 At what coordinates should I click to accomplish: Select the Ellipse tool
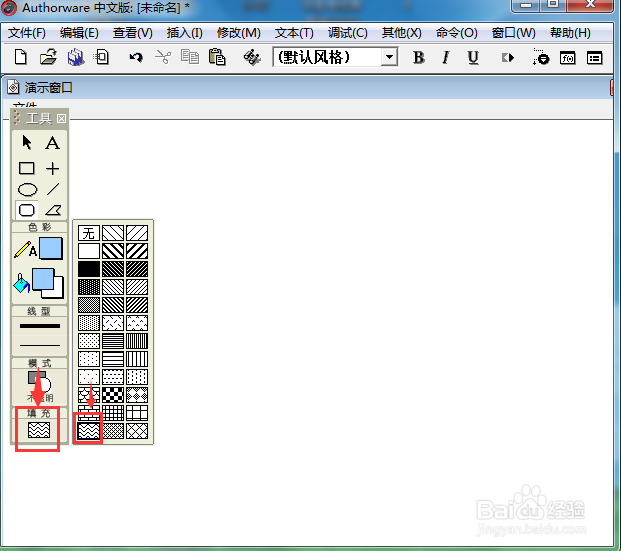point(27,189)
